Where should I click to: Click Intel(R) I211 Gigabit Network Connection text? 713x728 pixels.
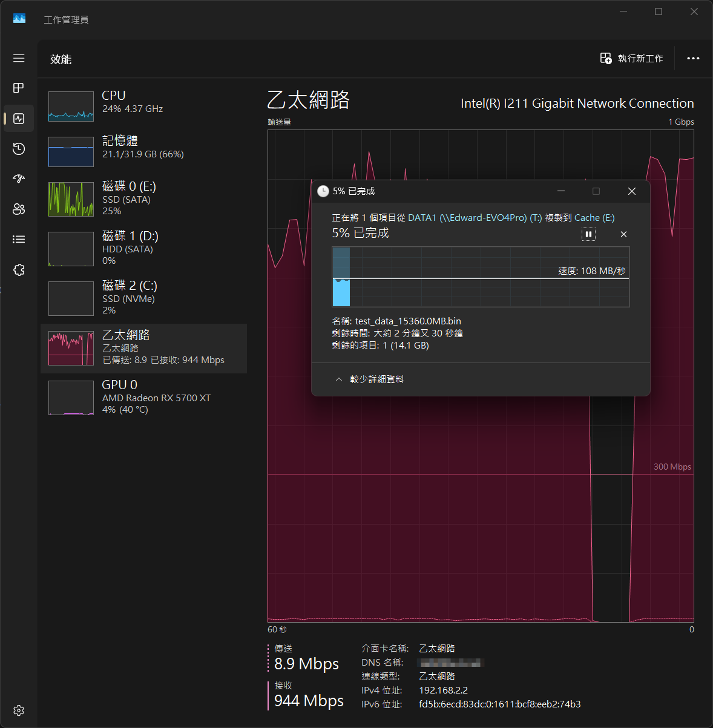coord(577,103)
